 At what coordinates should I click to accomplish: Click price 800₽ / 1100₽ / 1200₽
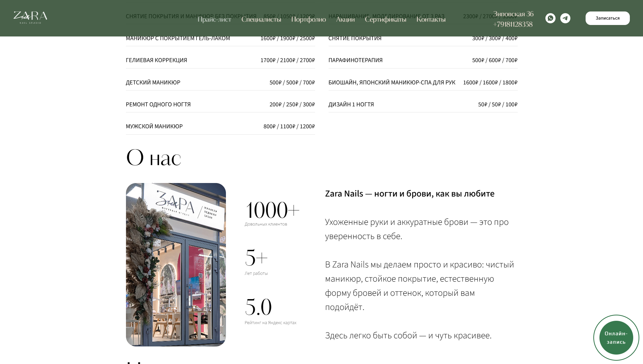click(289, 126)
